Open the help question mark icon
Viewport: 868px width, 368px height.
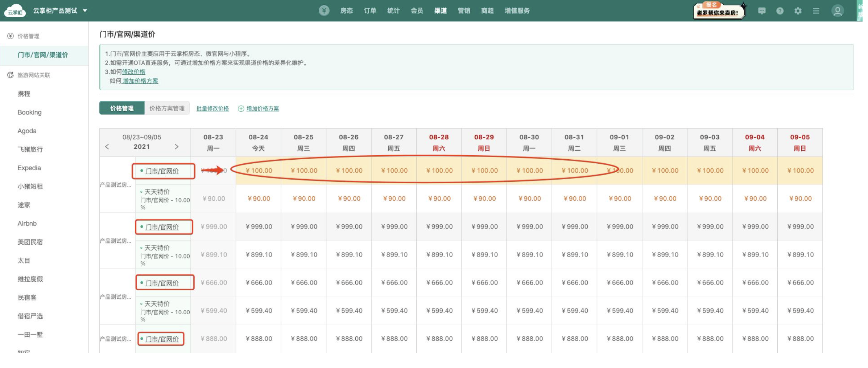(780, 11)
